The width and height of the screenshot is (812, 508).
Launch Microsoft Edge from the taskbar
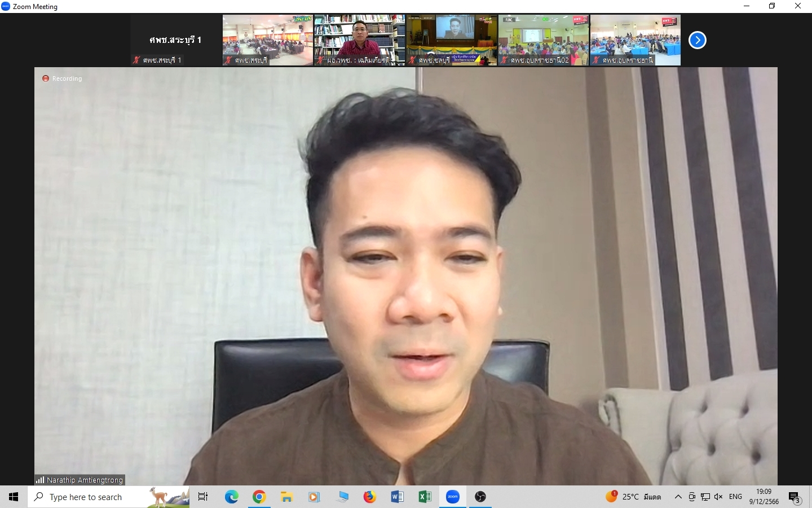tap(232, 497)
